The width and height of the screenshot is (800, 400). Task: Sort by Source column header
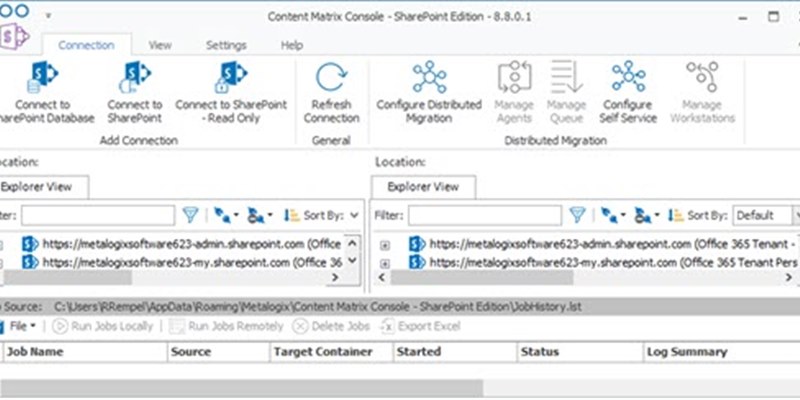pos(218,352)
